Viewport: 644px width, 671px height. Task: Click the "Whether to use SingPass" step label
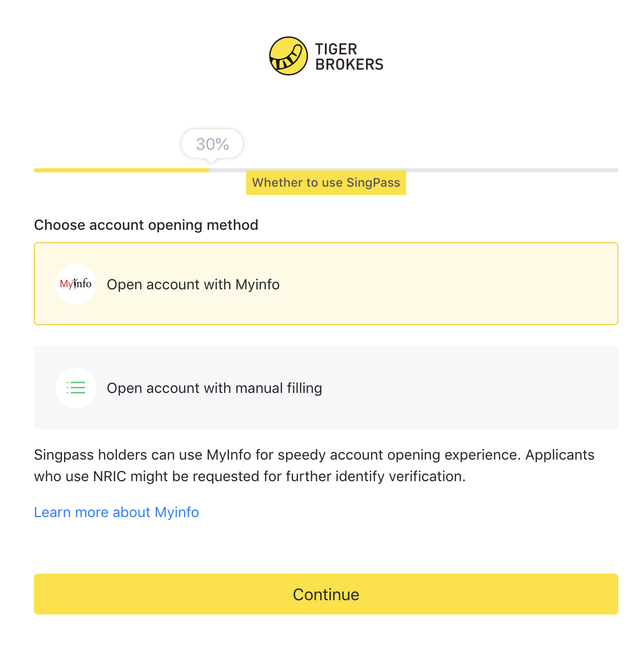(x=326, y=183)
